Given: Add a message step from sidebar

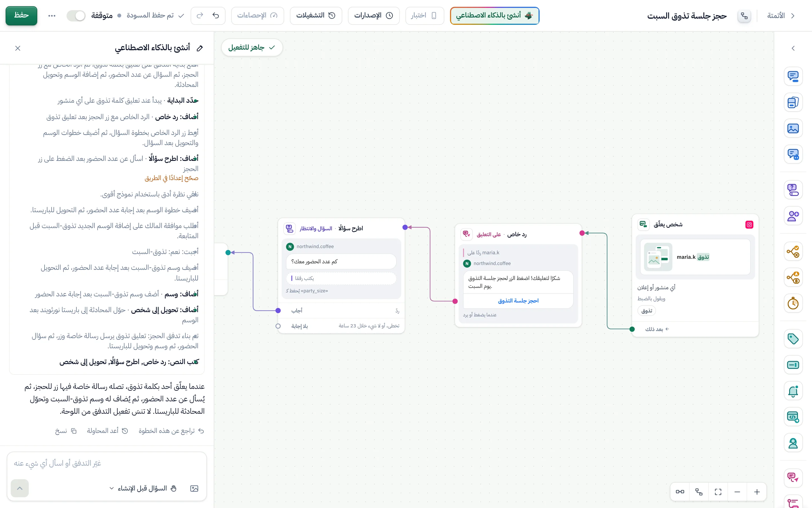Looking at the screenshot, I should (793, 76).
